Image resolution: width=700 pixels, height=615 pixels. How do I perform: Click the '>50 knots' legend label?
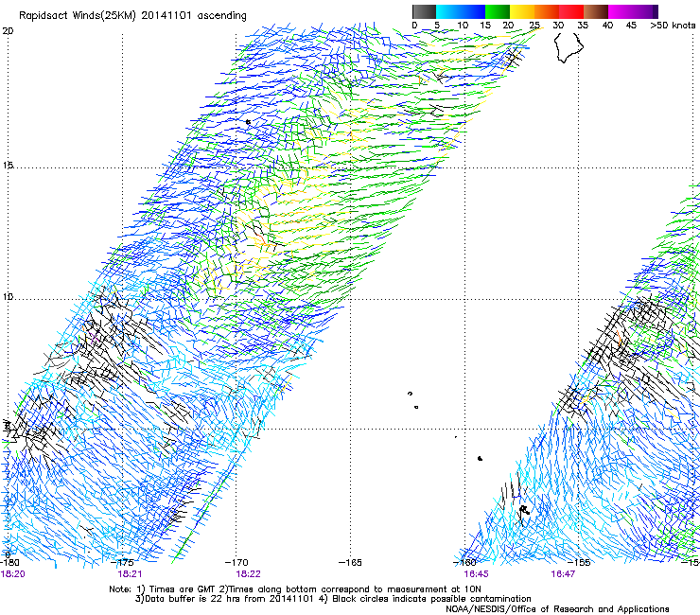tap(673, 26)
